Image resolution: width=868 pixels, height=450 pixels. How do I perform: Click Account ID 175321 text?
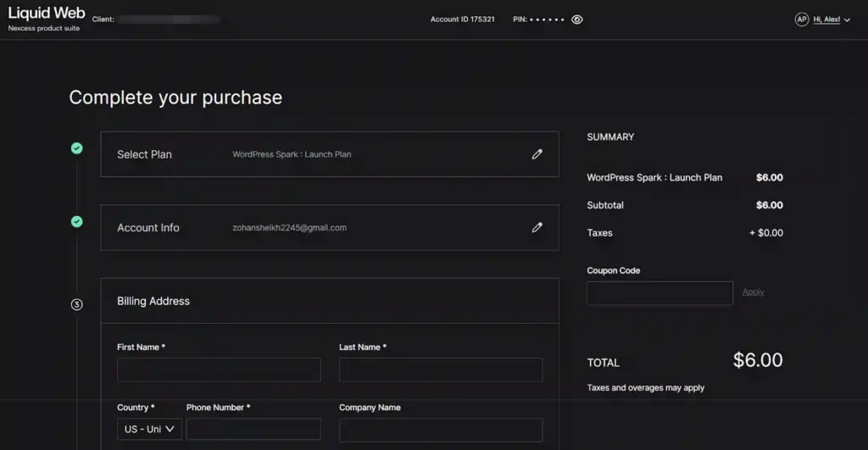point(463,19)
